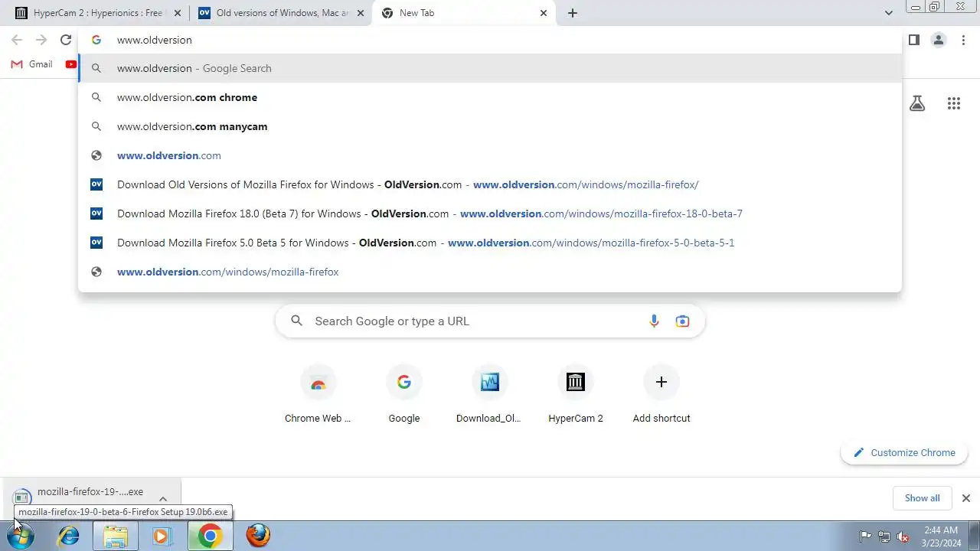Screen dimensions: 980x551
Task: Launch Firefox from the taskbar
Action: [x=258, y=536]
